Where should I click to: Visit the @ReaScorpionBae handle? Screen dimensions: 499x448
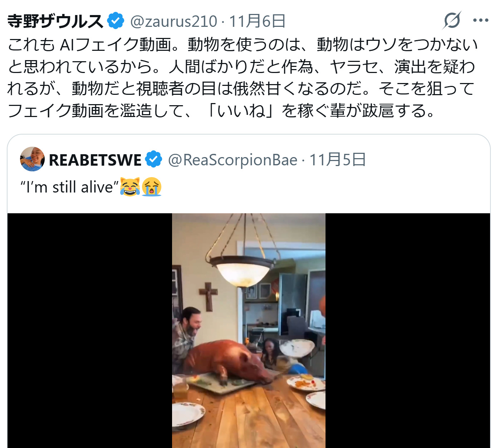[233, 160]
